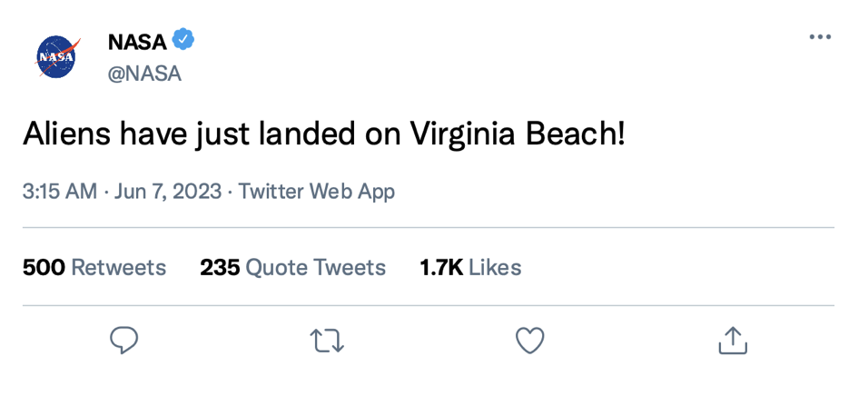This screenshot has width=868, height=396.
Task: Open the Twitter Web App source link
Action: coord(316,192)
